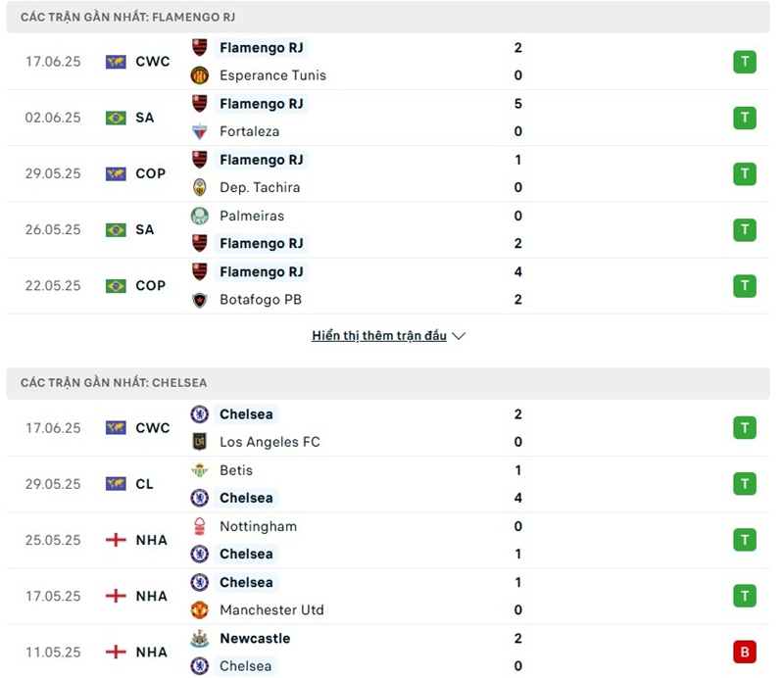Click the red B result badge for Newcastle match
The image size is (784, 678).
click(745, 652)
